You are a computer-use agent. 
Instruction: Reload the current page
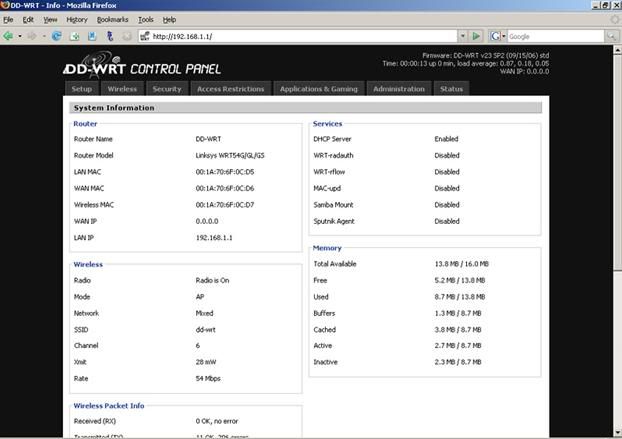pyautogui.click(x=57, y=36)
